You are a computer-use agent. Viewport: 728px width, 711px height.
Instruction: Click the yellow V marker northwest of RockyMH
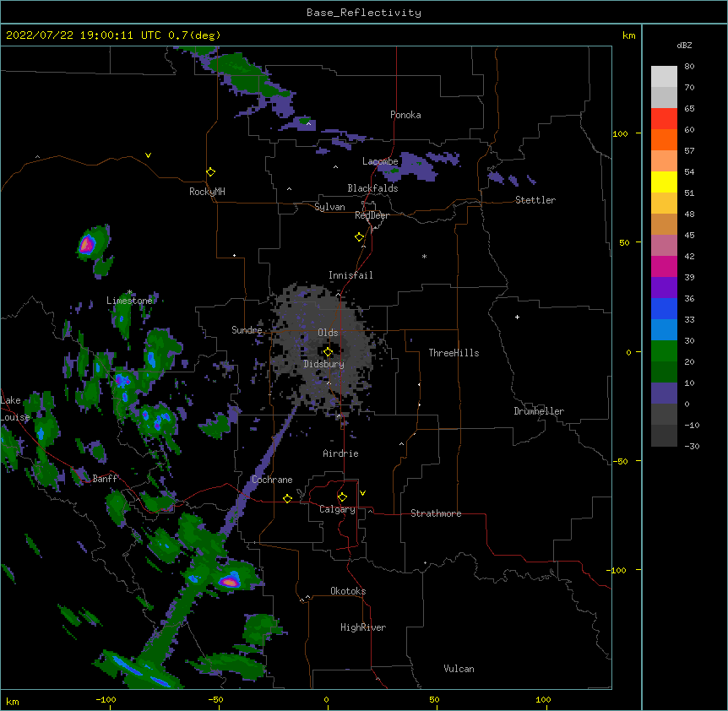(x=148, y=155)
